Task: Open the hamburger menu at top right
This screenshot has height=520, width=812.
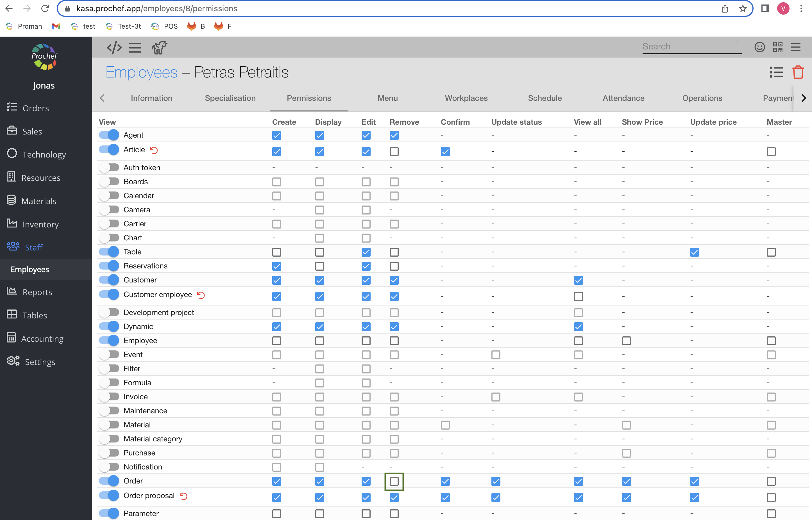Action: [796, 47]
